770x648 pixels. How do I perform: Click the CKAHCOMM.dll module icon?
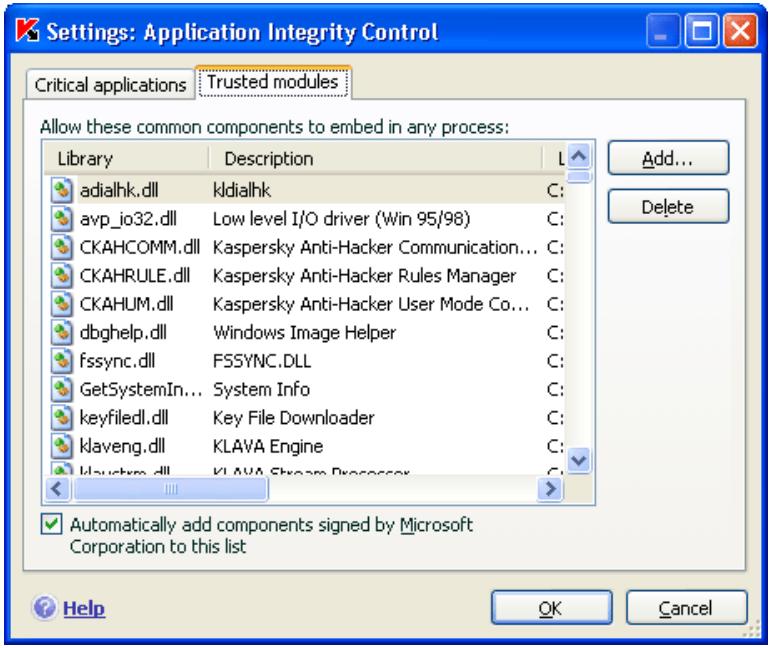coord(61,247)
